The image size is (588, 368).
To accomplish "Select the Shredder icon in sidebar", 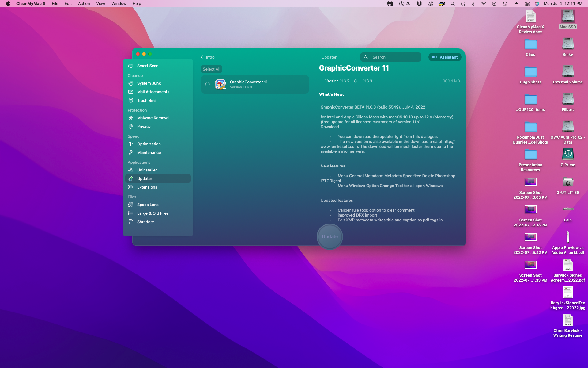I will point(131,222).
